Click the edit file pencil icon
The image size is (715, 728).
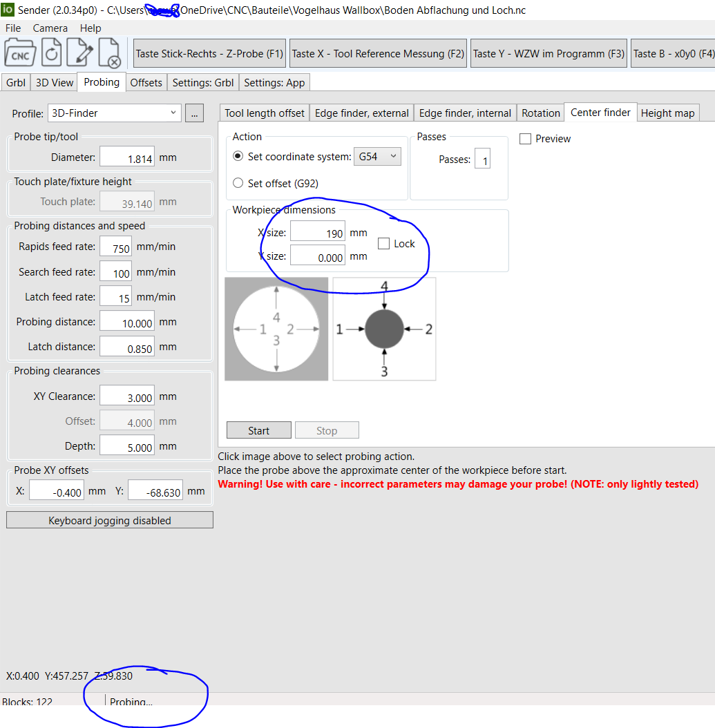80,52
